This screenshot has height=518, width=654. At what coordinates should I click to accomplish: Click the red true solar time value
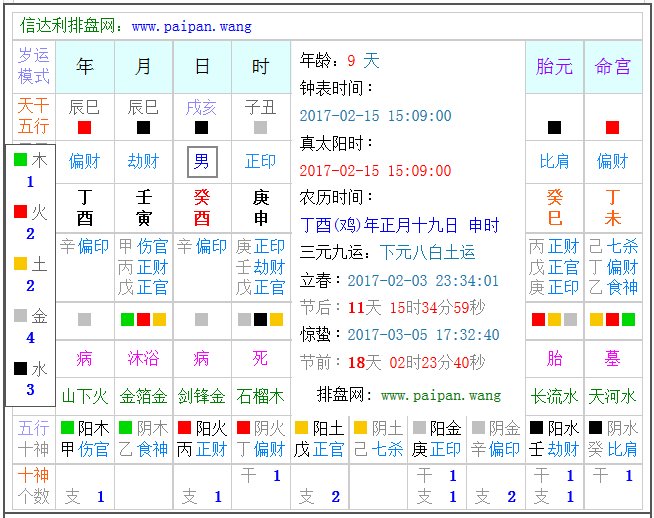point(375,171)
